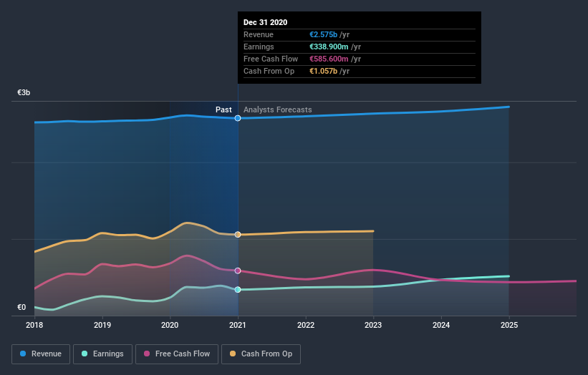Click the 2025 x-axis label
This screenshot has width=588, height=375.
[509, 325]
